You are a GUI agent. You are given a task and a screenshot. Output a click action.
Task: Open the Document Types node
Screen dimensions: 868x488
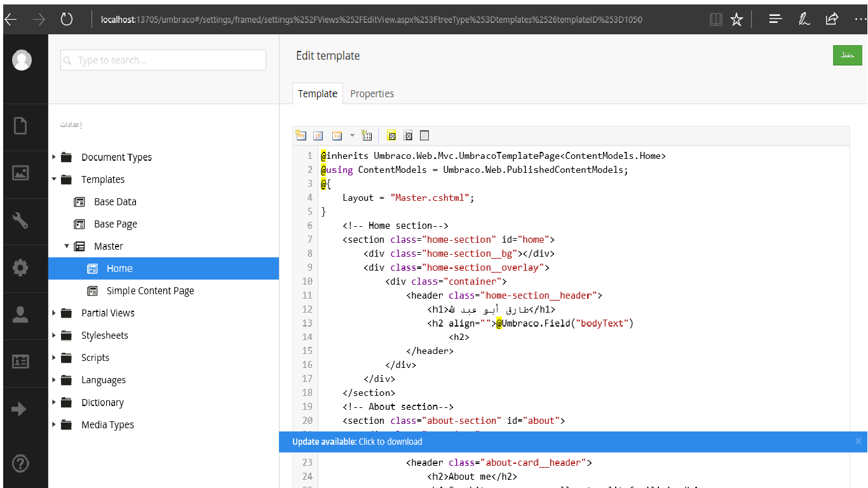(x=116, y=157)
